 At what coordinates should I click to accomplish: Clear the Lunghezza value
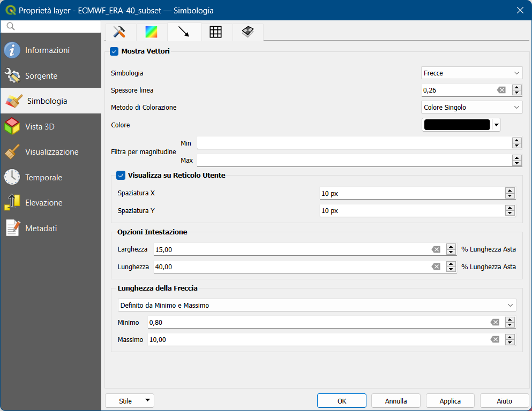(x=436, y=267)
